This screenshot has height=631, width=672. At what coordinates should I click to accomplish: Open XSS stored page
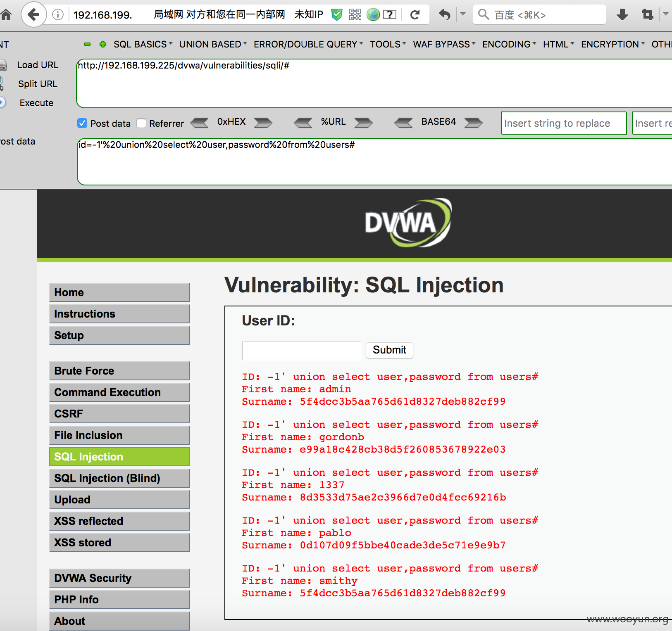coord(119,543)
